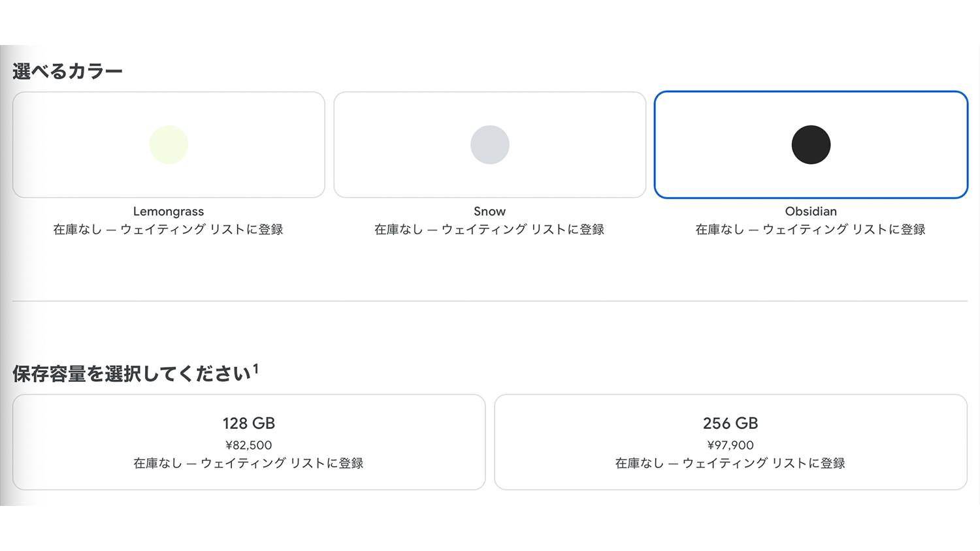
Task: Open footnote 1 beside storage heading
Action: click(256, 369)
